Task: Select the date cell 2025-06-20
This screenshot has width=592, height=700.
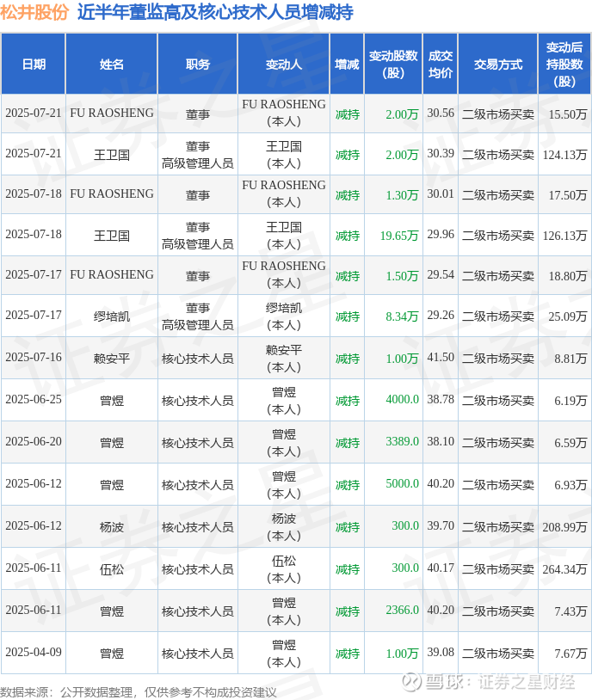Action: pos(34,441)
